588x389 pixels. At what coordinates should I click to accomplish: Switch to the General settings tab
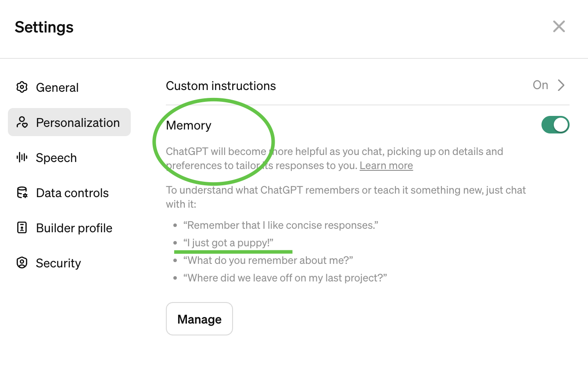coord(57,87)
